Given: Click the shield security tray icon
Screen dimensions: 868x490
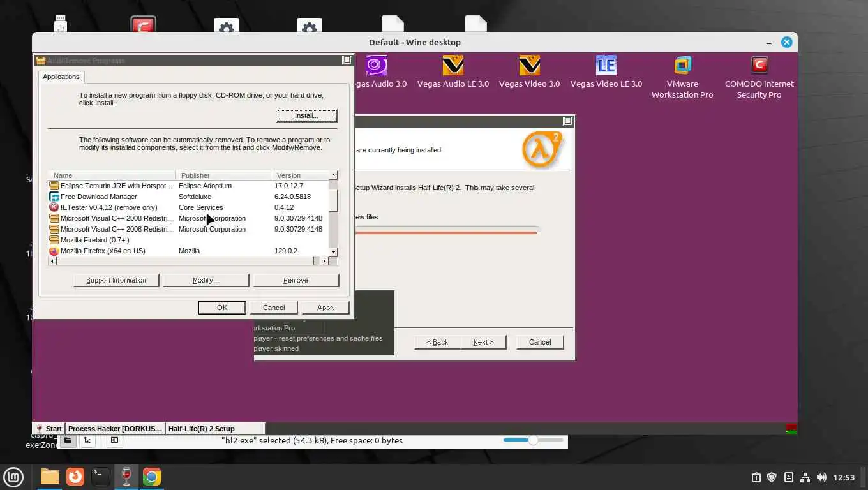Looking at the screenshot, I should click(772, 477).
